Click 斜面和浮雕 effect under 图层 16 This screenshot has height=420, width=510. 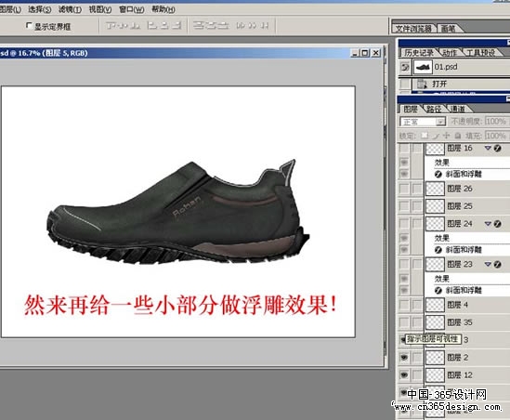(464, 174)
